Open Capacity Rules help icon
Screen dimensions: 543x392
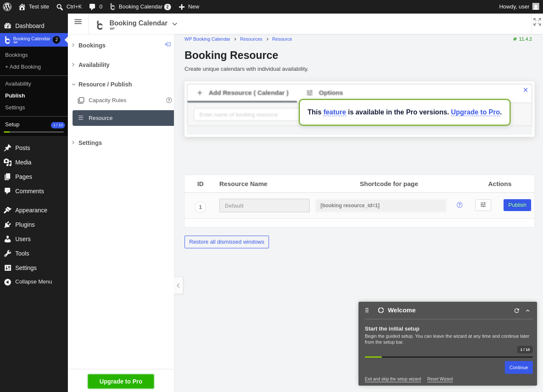[x=169, y=100]
